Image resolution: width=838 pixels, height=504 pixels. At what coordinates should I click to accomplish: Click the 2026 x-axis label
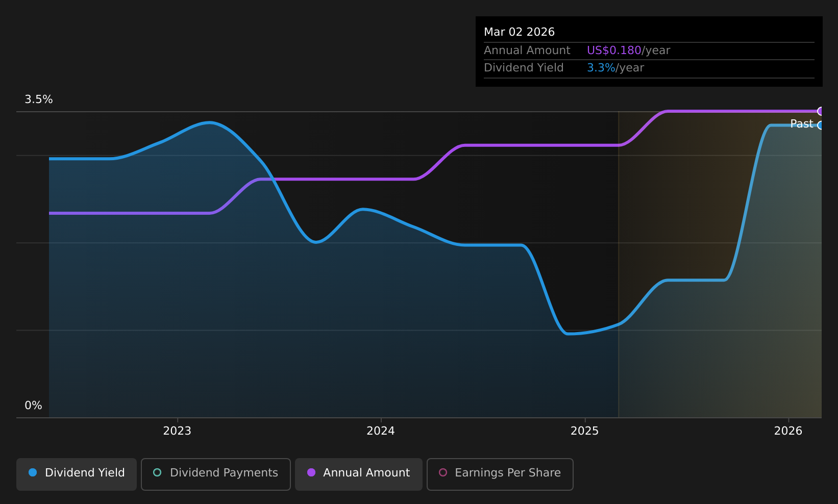click(788, 431)
